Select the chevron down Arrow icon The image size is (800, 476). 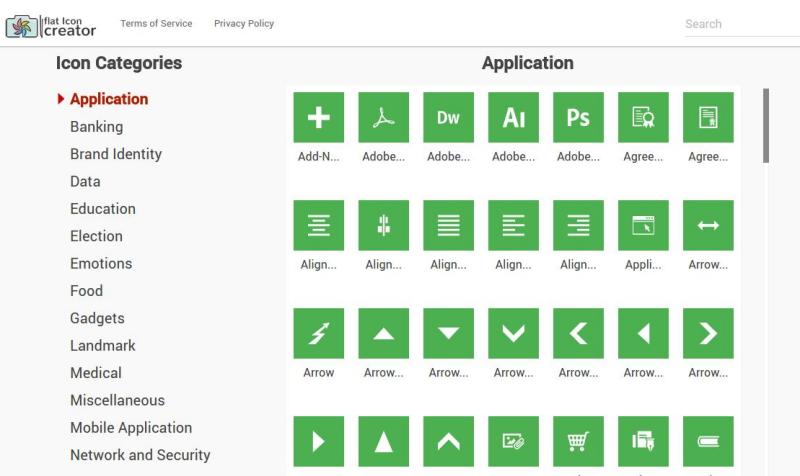pyautogui.click(x=513, y=333)
